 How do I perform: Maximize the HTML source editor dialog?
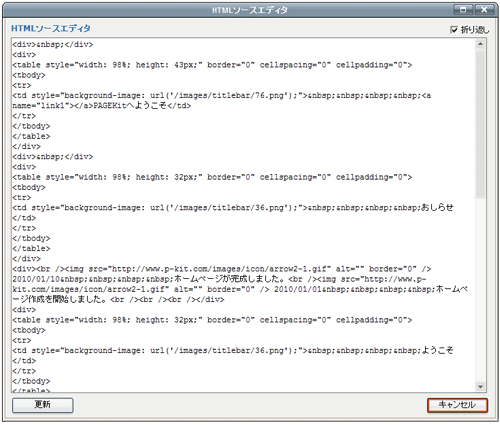click(x=463, y=10)
